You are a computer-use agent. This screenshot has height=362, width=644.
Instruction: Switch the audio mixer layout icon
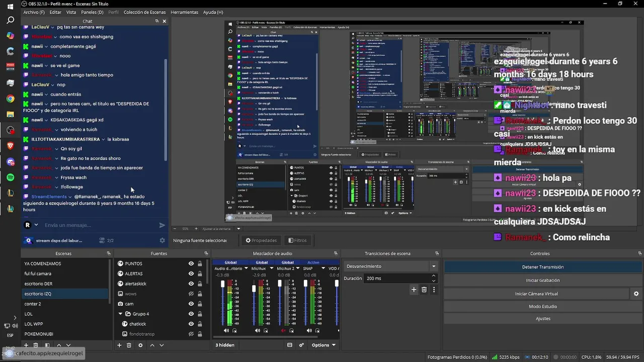[x=290, y=345]
